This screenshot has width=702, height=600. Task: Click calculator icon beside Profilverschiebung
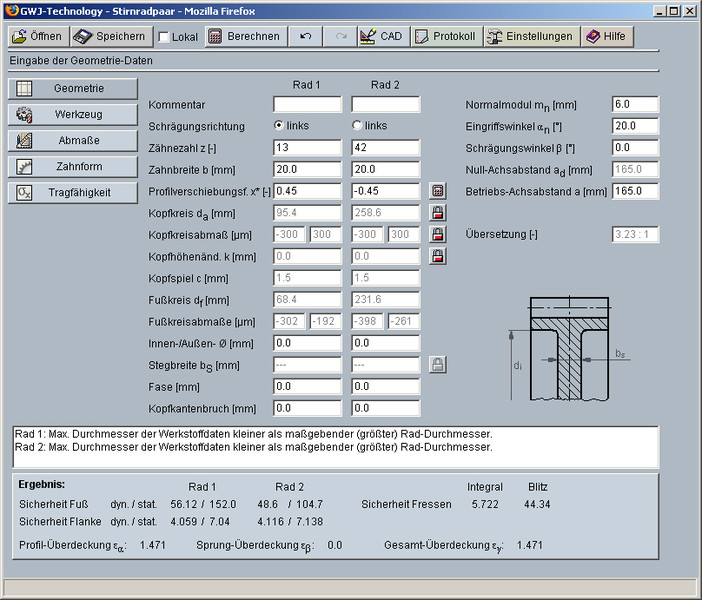coord(437,191)
